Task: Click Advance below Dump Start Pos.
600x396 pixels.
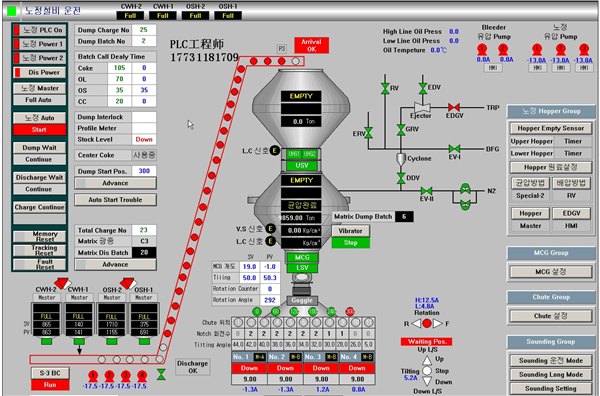Action: pos(115,183)
